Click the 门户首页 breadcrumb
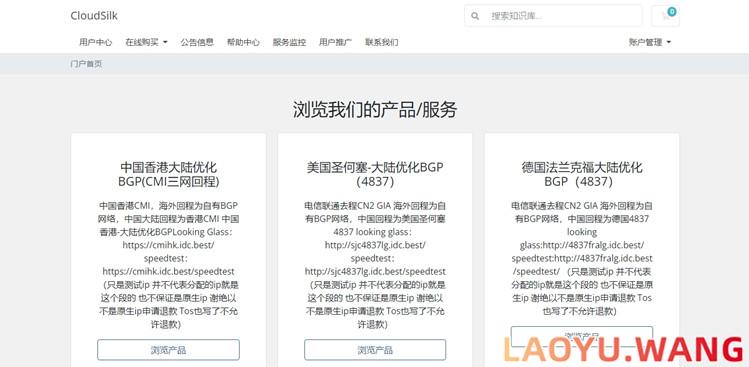The height and width of the screenshot is (367, 749). (86, 64)
